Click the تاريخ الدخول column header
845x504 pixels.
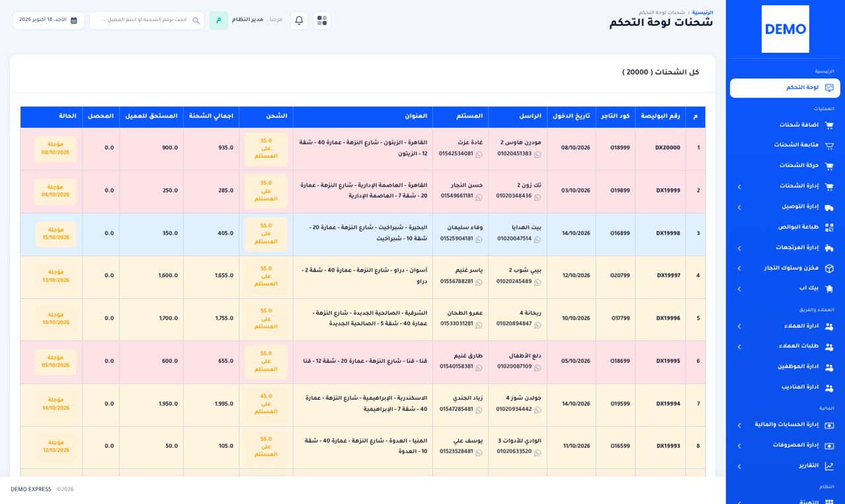(572, 116)
